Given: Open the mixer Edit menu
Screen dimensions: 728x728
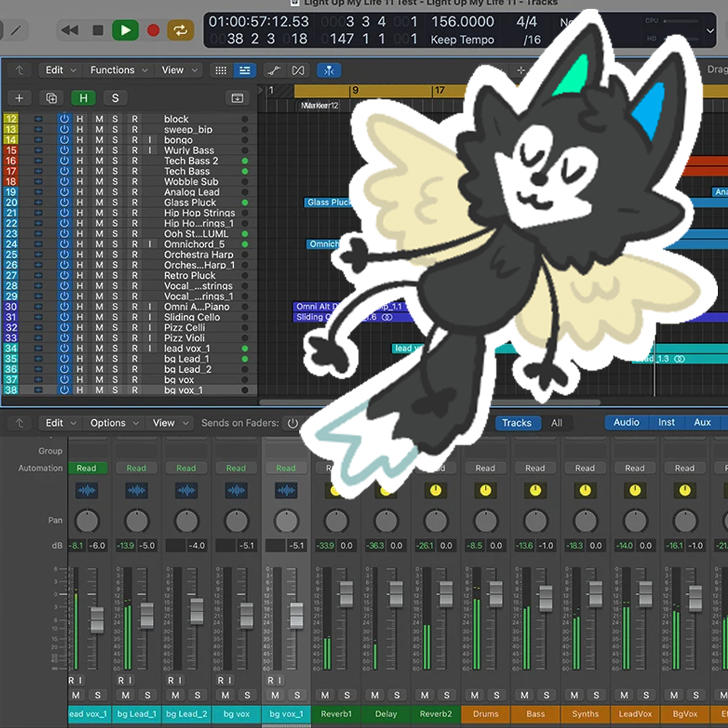Looking at the screenshot, I should pyautogui.click(x=60, y=423).
